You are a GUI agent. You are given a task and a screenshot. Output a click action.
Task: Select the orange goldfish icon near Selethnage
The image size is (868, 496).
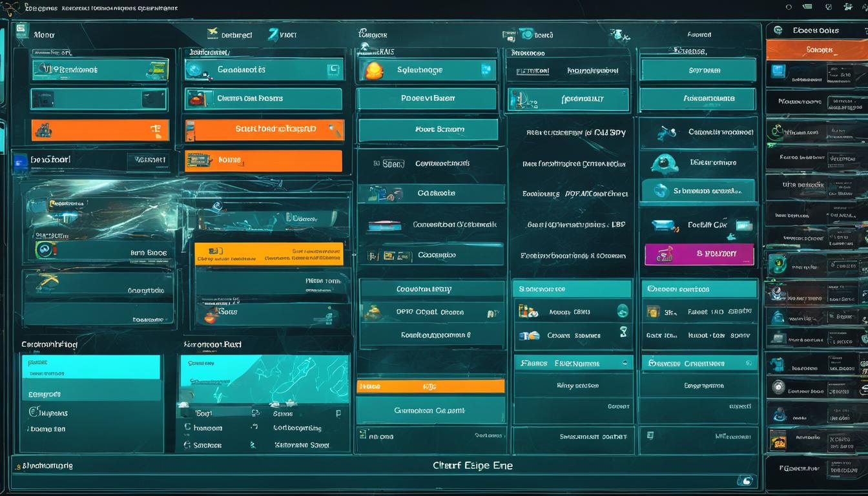(373, 70)
